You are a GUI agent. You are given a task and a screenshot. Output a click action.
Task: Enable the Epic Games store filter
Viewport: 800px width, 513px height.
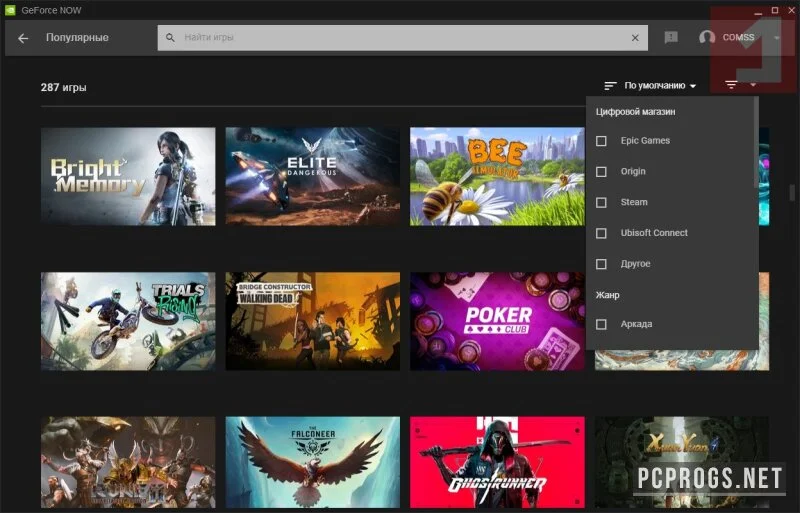pyautogui.click(x=602, y=141)
